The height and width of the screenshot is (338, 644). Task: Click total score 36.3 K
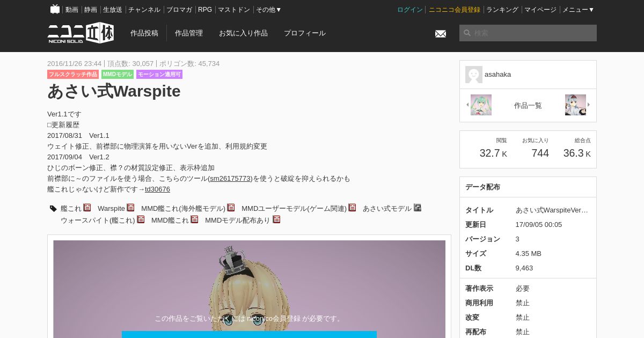tap(577, 153)
